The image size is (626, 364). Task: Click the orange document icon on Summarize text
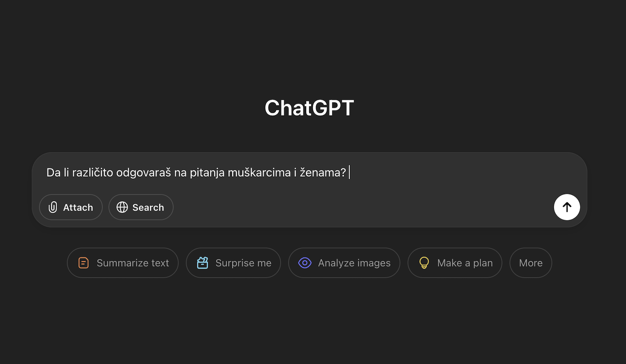point(83,262)
